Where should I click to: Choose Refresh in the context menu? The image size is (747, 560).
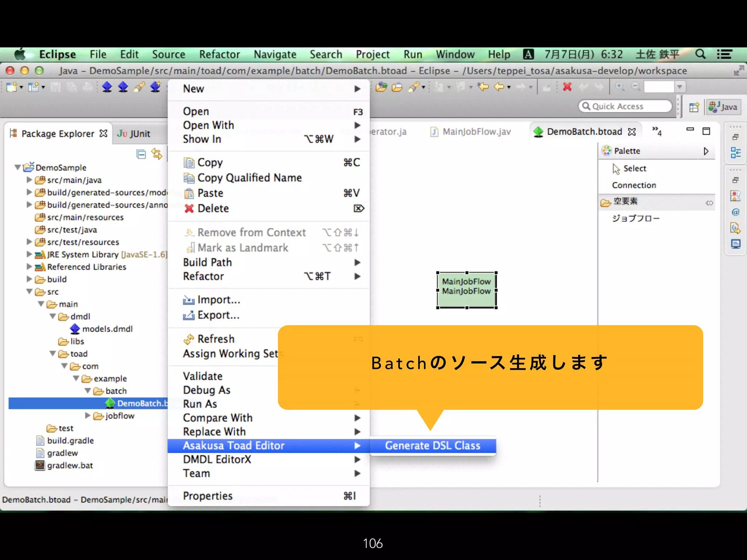[x=223, y=339]
